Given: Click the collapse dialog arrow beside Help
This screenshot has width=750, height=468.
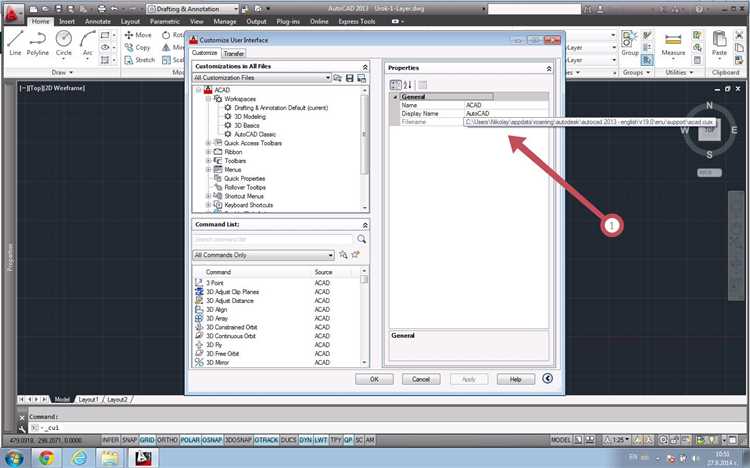Looking at the screenshot, I should pyautogui.click(x=548, y=379).
